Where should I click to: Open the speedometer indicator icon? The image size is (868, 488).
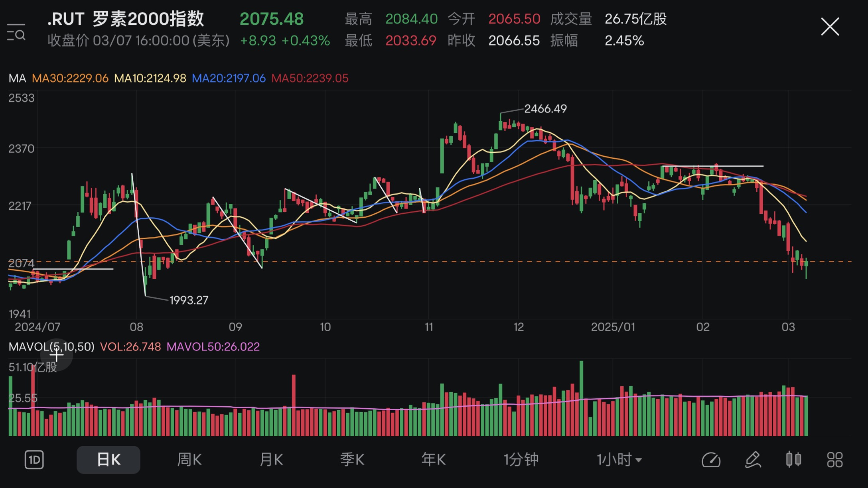(711, 460)
